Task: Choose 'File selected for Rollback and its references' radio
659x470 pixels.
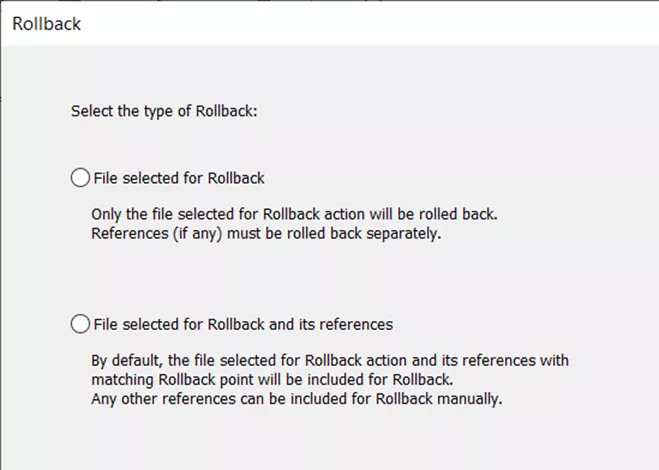Action: (80, 324)
